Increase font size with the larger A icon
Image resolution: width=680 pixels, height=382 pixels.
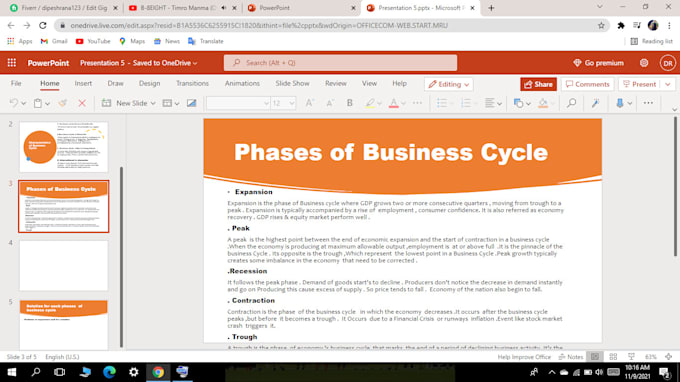(310, 103)
